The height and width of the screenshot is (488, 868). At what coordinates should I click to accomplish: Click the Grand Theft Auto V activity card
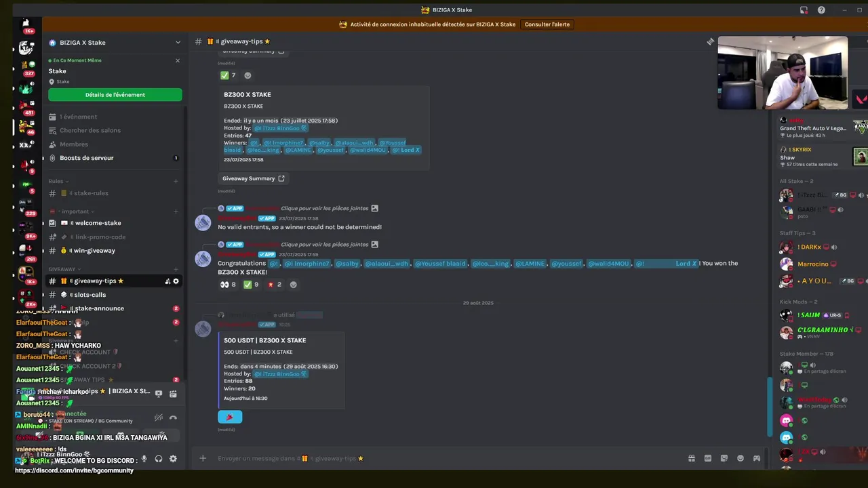pyautogui.click(x=823, y=127)
